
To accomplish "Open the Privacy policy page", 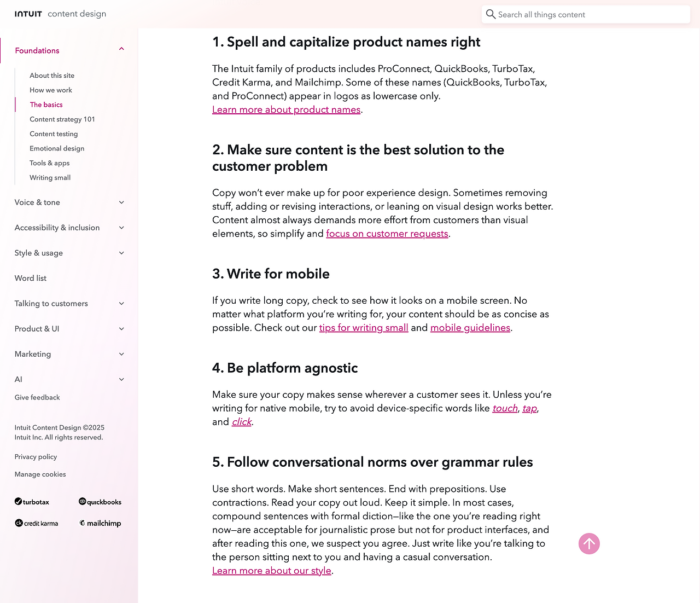I will pyautogui.click(x=36, y=456).
